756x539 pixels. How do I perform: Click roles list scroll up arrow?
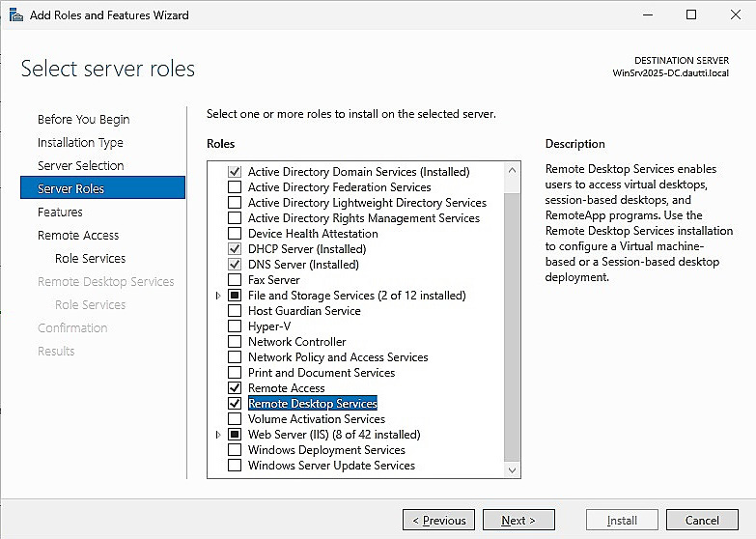point(512,170)
